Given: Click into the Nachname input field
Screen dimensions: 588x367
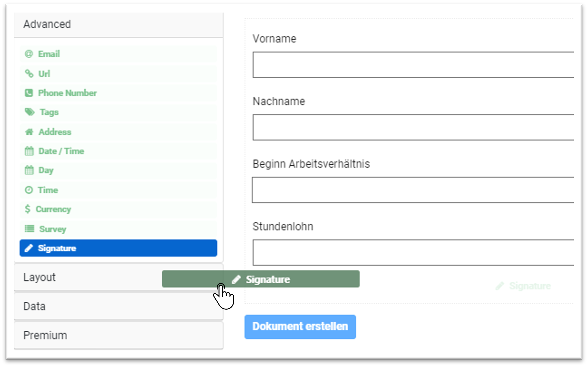Looking at the screenshot, I should pos(413,127).
